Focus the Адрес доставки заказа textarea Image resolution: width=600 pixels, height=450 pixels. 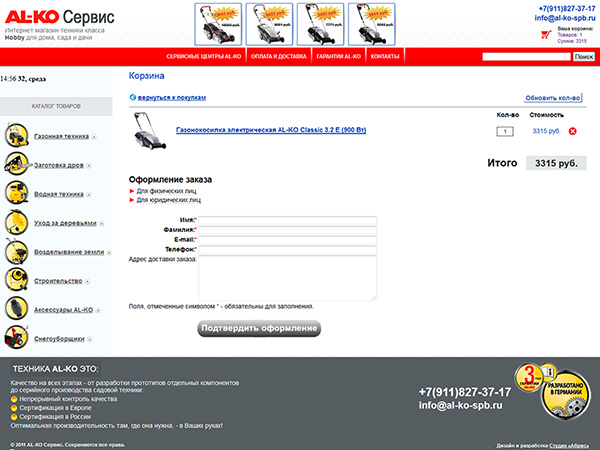[x=288, y=278]
